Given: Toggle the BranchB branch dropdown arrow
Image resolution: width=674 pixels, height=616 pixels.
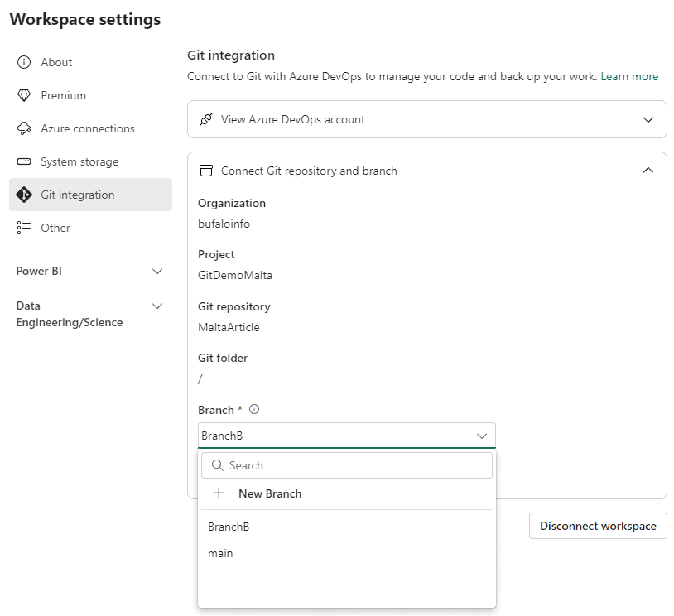Looking at the screenshot, I should pyautogui.click(x=482, y=436).
